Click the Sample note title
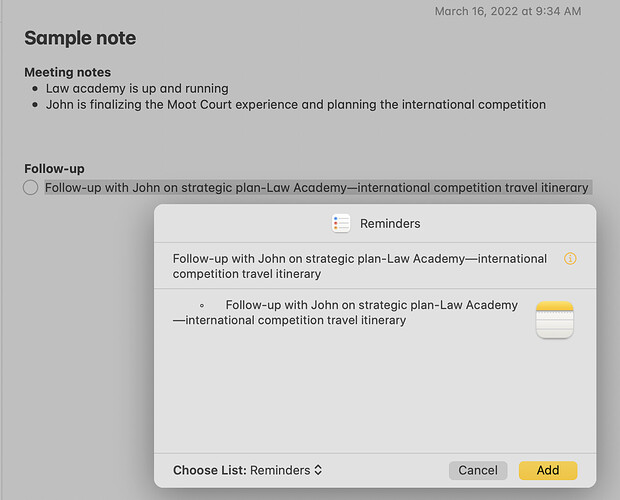 pyautogui.click(x=80, y=38)
